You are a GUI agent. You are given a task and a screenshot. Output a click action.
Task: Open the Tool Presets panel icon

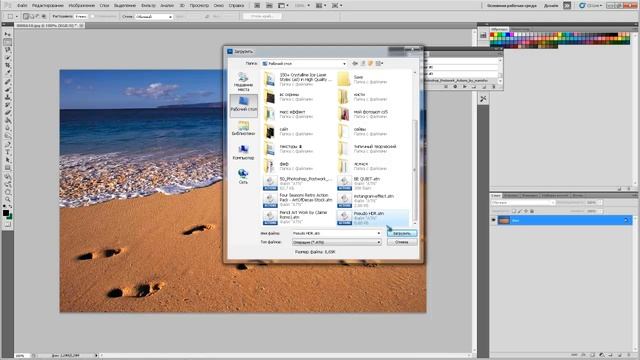pos(483,99)
